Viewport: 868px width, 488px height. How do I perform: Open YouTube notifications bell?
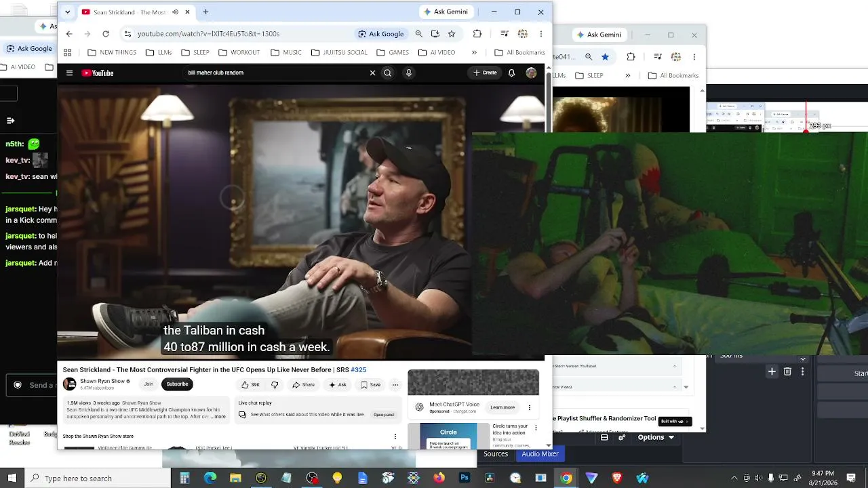(x=512, y=73)
